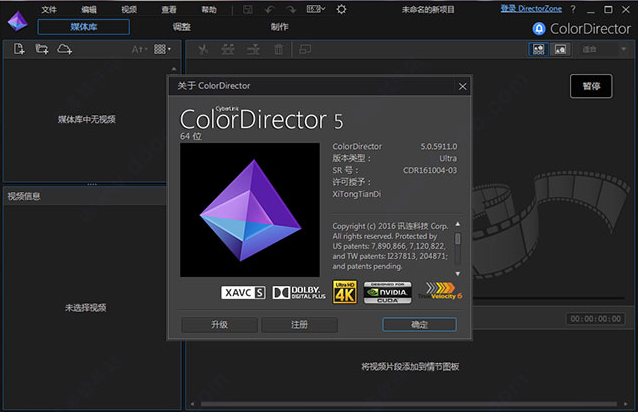The image size is (638, 412).
Task: Open the aspect ratio dropdown in the top bar
Action: click(x=316, y=9)
